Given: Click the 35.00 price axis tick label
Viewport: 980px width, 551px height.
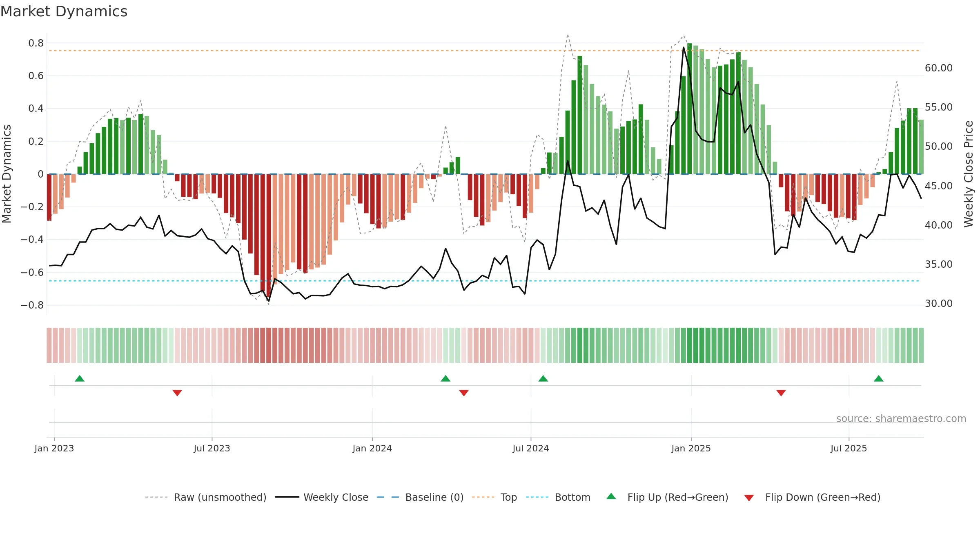Looking at the screenshot, I should 939,264.
